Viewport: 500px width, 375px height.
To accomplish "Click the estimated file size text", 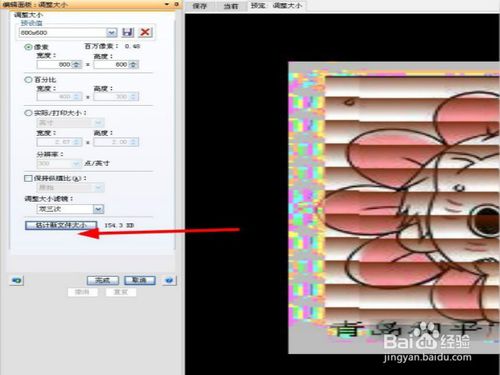I will [119, 226].
